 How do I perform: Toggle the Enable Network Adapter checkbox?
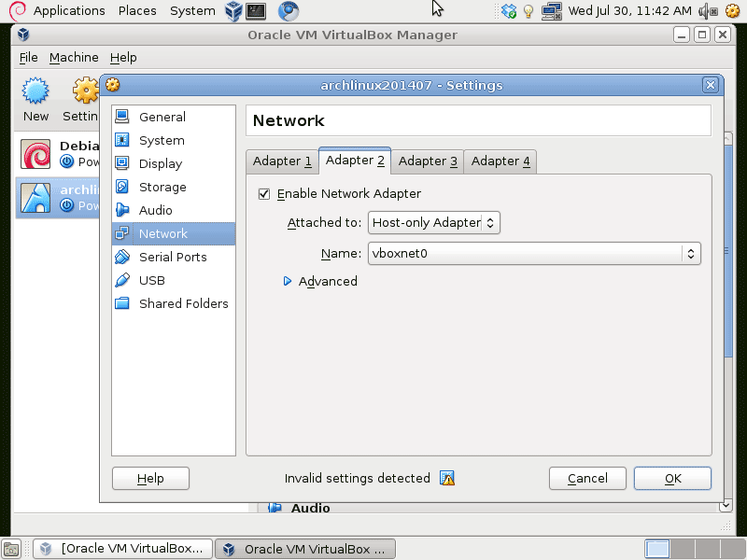264,194
